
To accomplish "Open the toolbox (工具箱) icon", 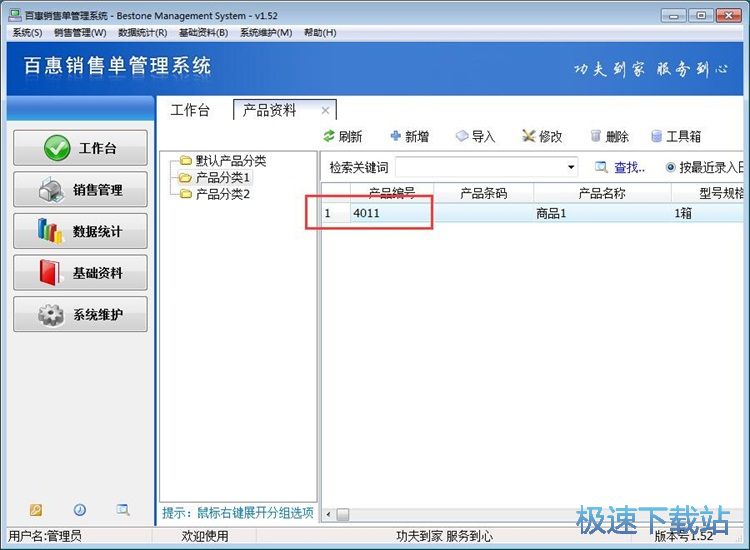I will click(x=657, y=136).
